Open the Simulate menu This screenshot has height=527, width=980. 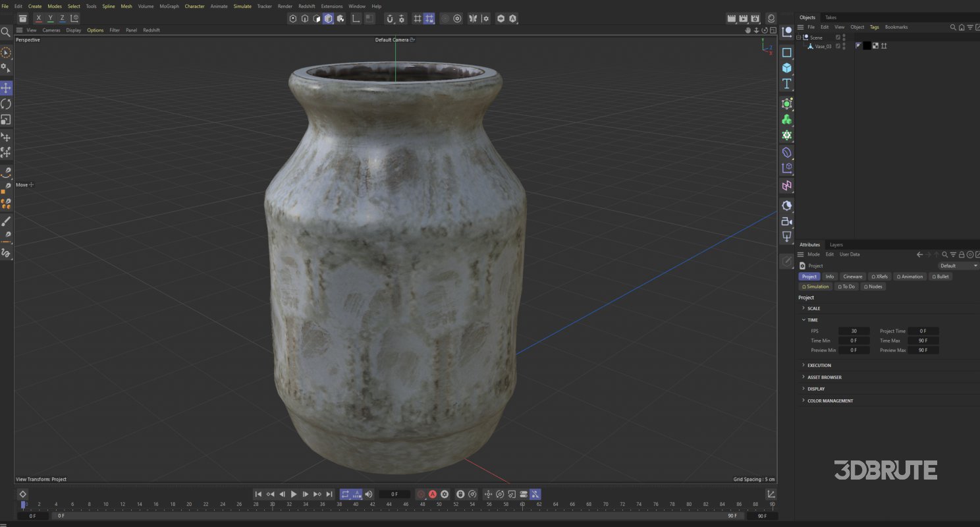pyautogui.click(x=242, y=6)
